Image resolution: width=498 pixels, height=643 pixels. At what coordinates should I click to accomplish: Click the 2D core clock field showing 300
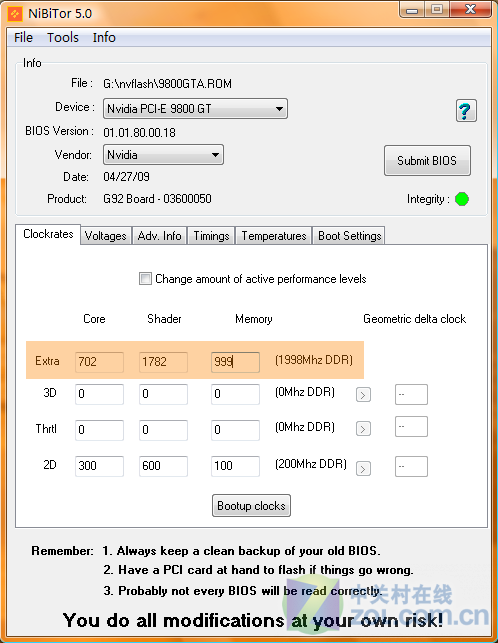tap(99, 466)
